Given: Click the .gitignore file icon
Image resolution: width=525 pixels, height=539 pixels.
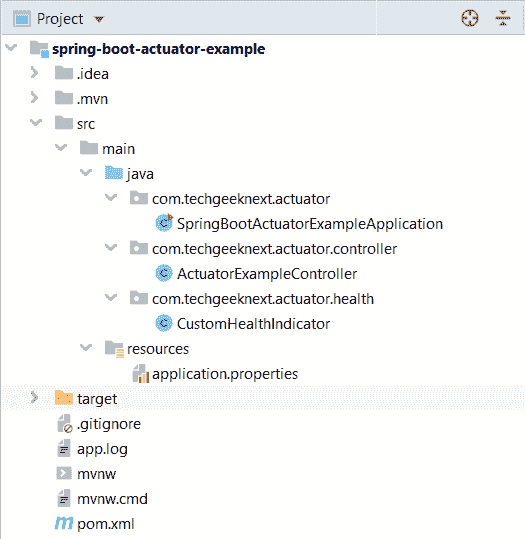Looking at the screenshot, I should click(x=65, y=424).
